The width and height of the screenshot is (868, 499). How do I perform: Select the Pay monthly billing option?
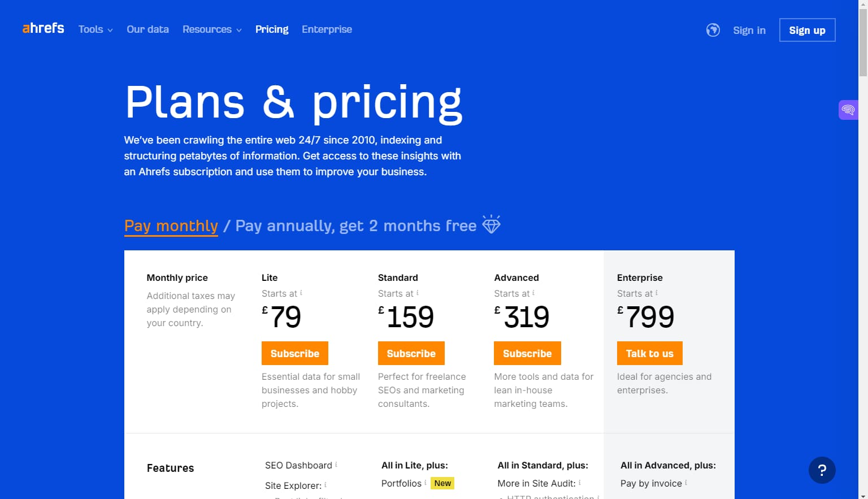click(171, 225)
